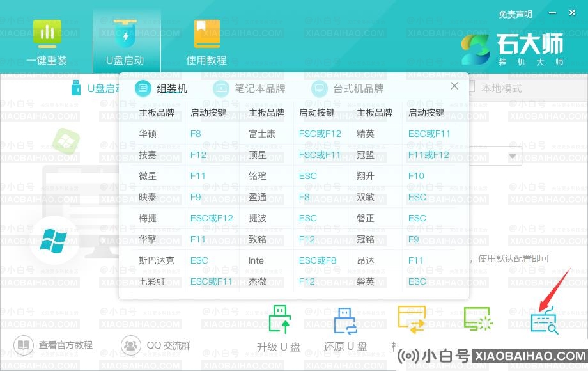Image resolution: width=588 pixels, height=371 pixels.
Task: Select the Intel motherboard cell
Action: pos(257,260)
